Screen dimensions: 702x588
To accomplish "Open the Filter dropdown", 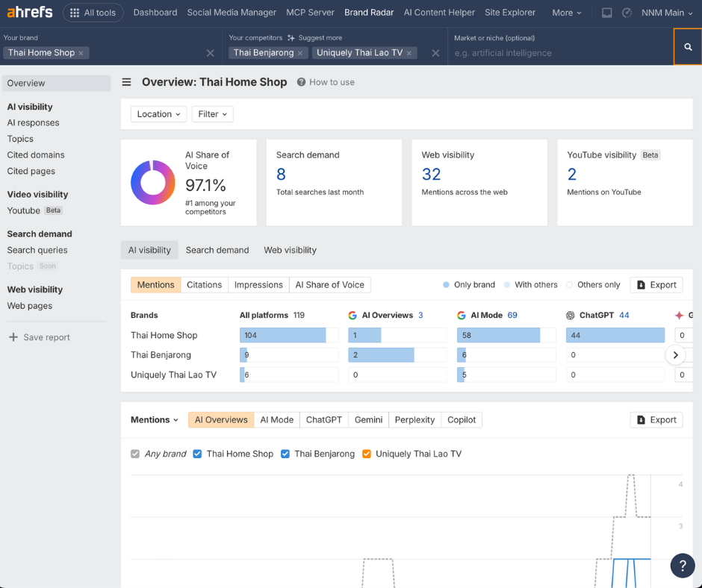I will point(213,114).
